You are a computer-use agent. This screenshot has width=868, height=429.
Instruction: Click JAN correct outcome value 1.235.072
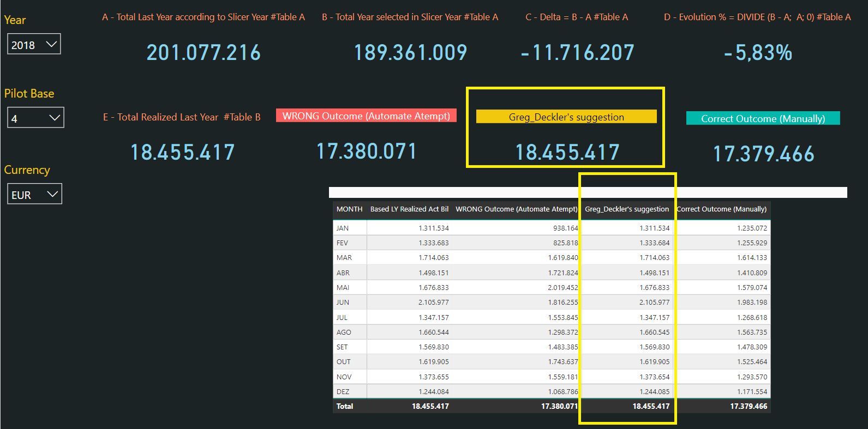(x=752, y=228)
